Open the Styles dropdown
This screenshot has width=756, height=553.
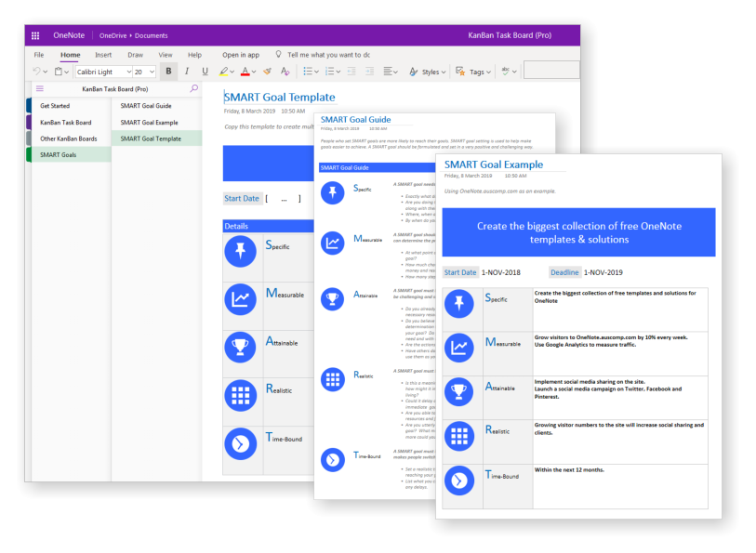point(431,70)
